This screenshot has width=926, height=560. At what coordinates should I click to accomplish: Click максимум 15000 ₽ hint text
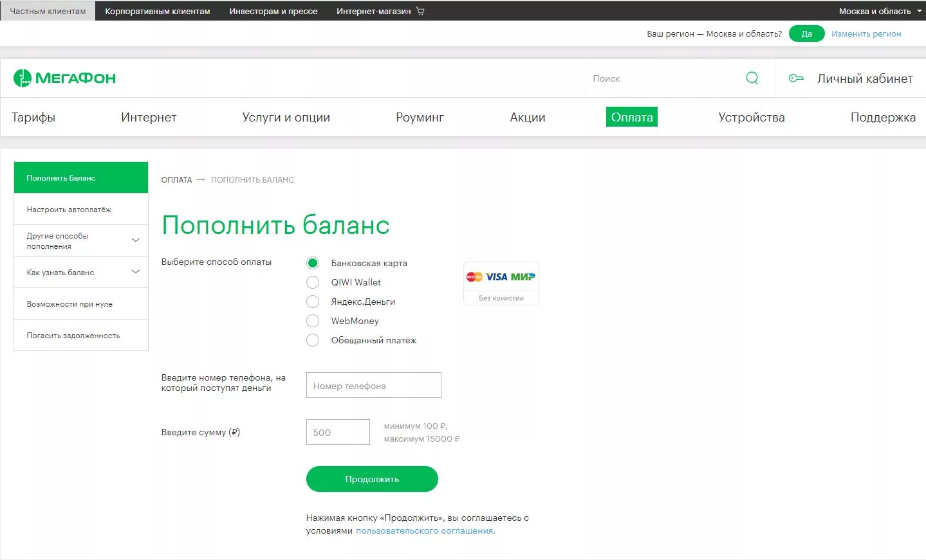click(421, 438)
